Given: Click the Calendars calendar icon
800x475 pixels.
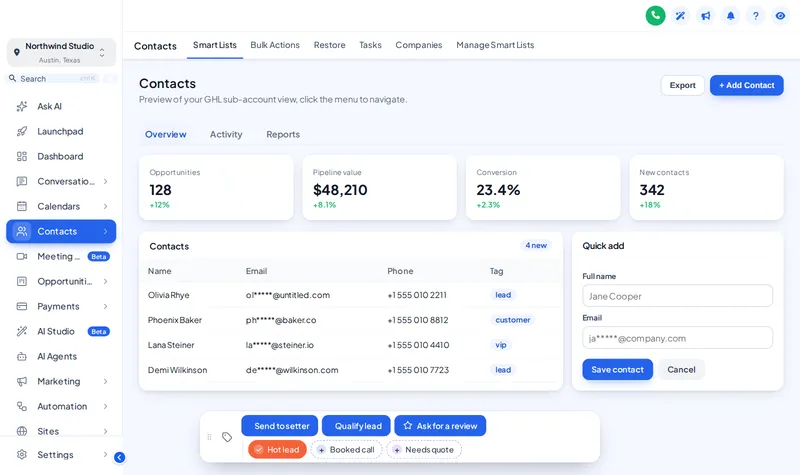Looking at the screenshot, I should click(21, 206).
